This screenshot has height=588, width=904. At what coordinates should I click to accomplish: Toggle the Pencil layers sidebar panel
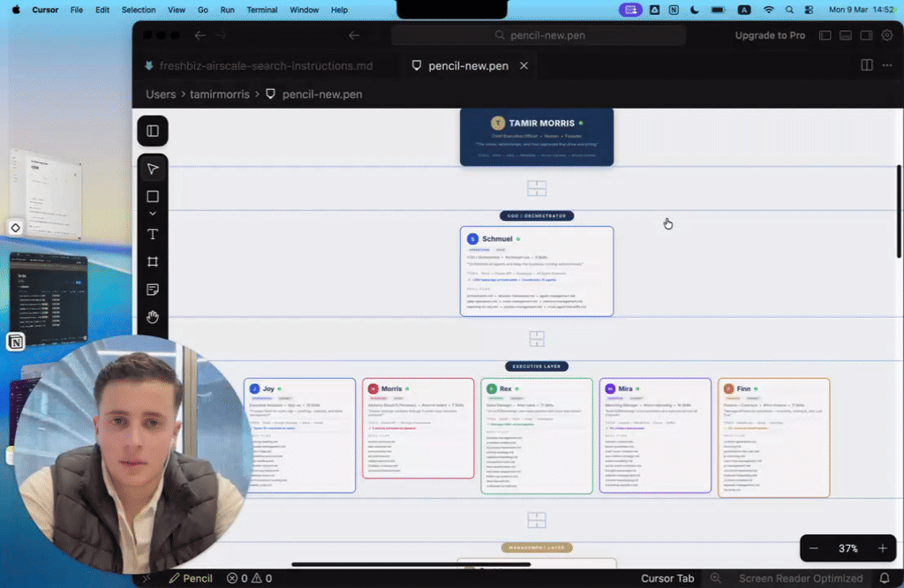tap(153, 131)
